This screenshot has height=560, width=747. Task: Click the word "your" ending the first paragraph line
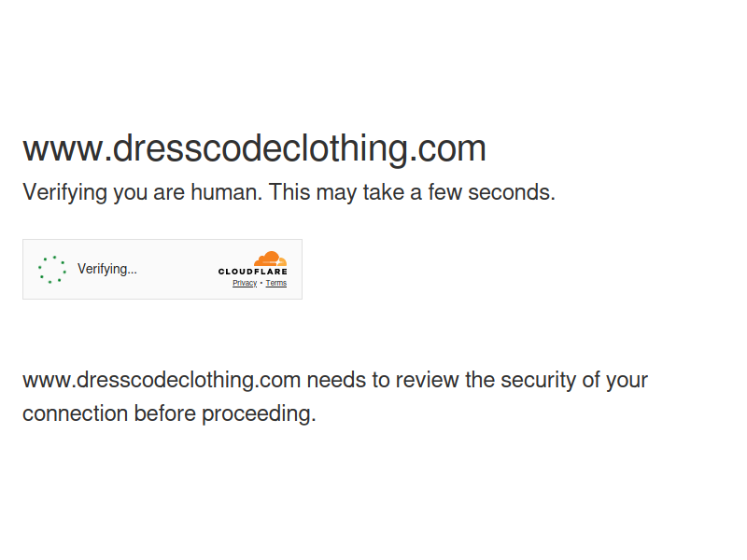point(627,380)
